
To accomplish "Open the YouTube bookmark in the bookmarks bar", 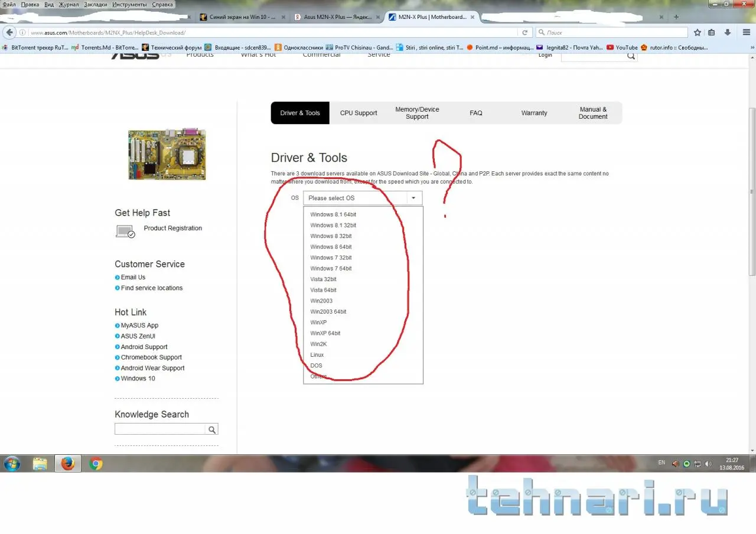I will pyautogui.click(x=622, y=47).
